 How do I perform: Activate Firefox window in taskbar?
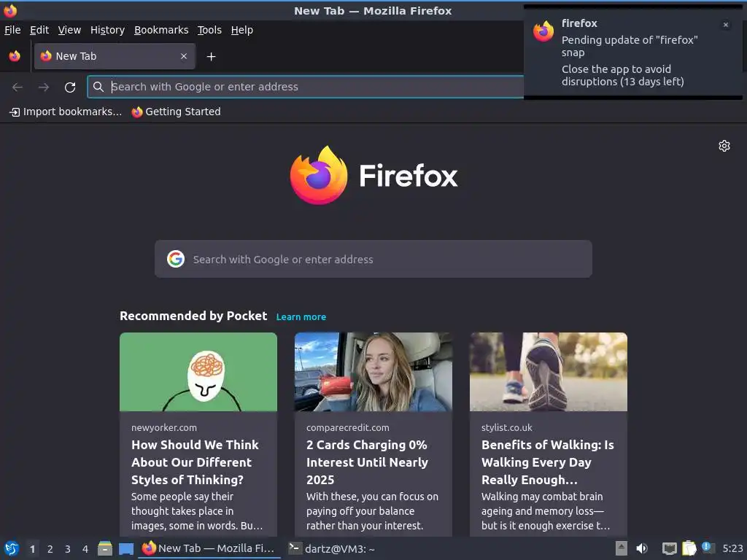point(209,548)
